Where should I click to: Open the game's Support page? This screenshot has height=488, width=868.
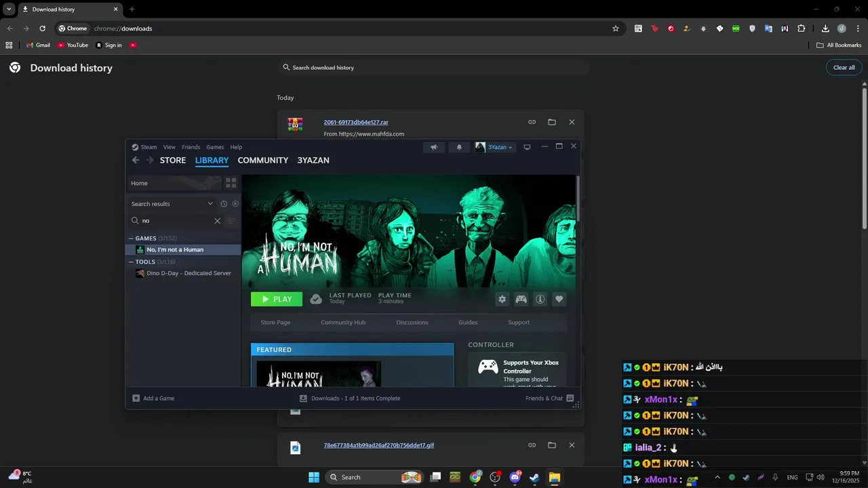tap(519, 323)
